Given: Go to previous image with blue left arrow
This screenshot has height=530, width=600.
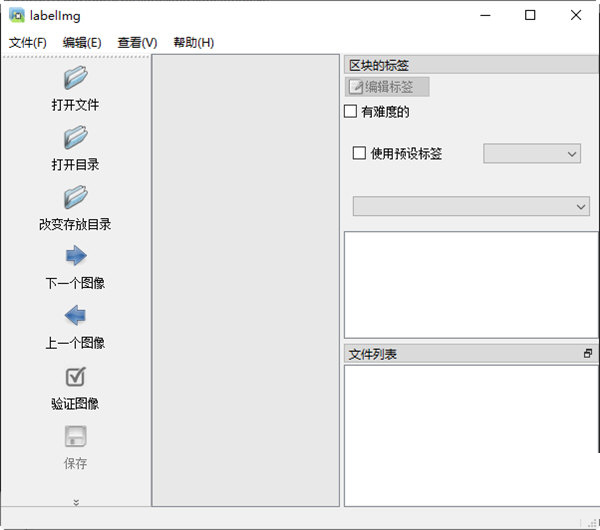Looking at the screenshot, I should tap(75, 316).
